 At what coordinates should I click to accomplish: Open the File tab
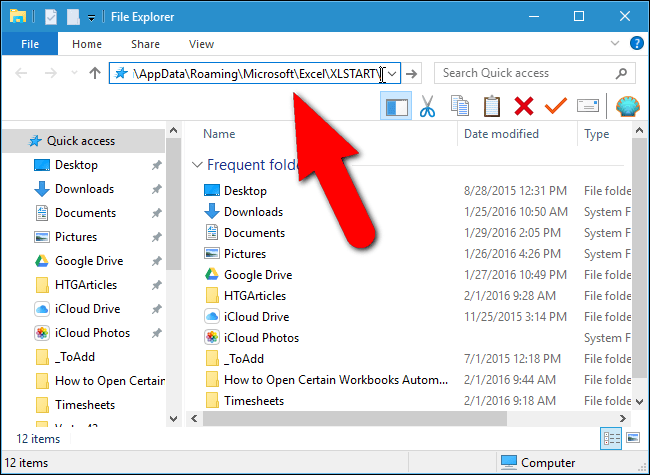[30, 44]
